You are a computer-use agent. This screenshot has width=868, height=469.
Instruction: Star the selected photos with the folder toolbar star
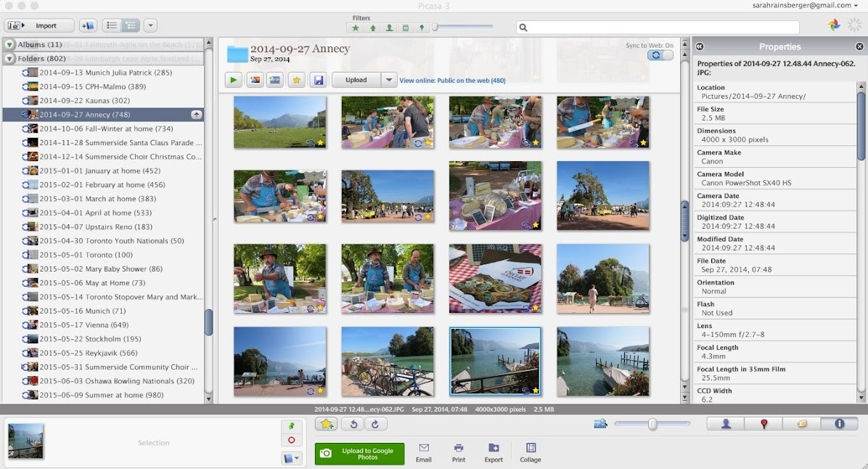tap(297, 81)
